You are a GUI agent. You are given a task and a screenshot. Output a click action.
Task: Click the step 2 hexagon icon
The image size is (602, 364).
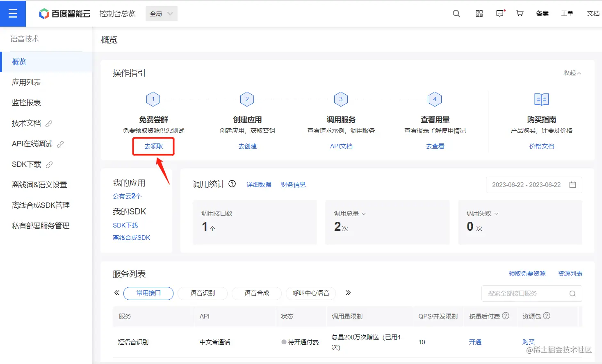point(247,99)
